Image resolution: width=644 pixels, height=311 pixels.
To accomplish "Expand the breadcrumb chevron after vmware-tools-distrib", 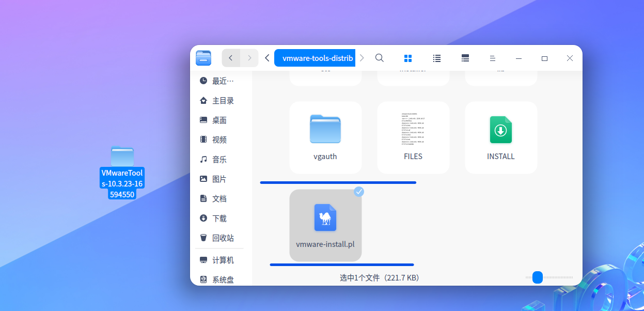I will [x=362, y=58].
